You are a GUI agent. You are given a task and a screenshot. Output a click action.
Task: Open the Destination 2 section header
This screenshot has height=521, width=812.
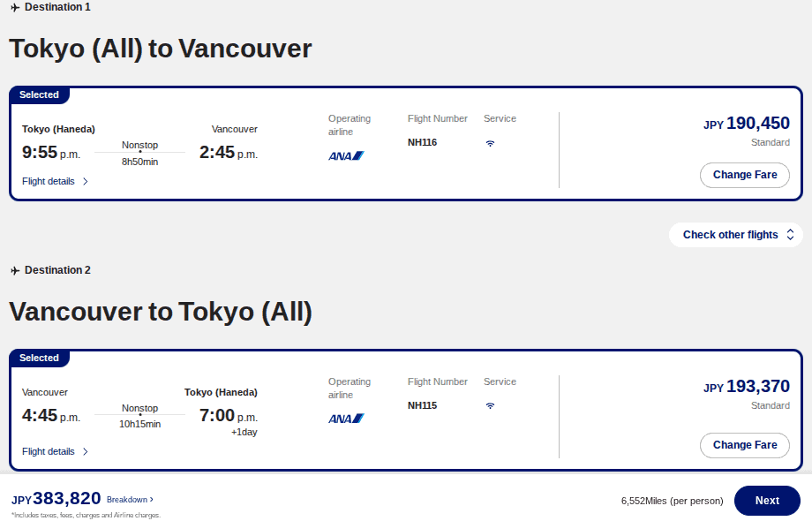[x=57, y=270]
